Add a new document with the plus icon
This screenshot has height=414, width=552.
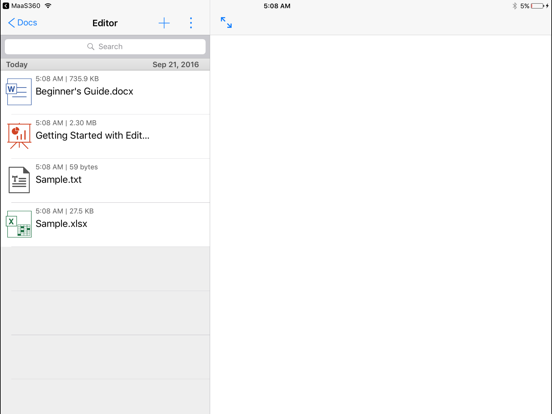(164, 23)
